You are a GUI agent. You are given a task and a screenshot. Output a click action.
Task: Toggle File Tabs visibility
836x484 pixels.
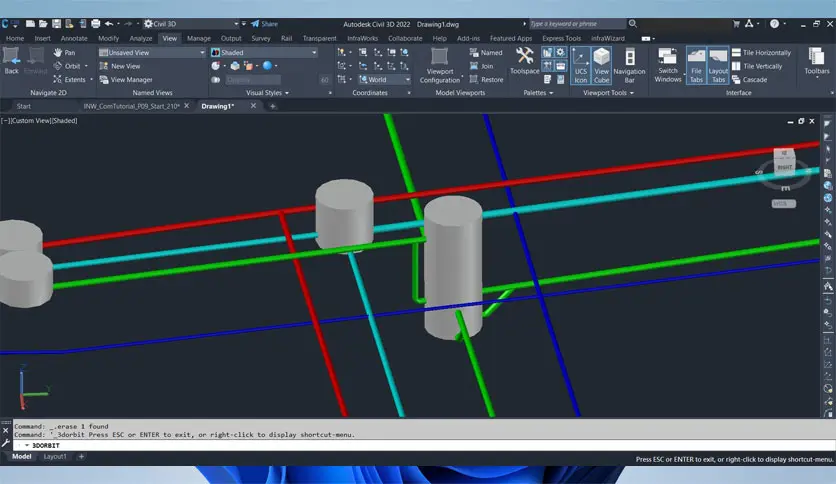coord(696,65)
